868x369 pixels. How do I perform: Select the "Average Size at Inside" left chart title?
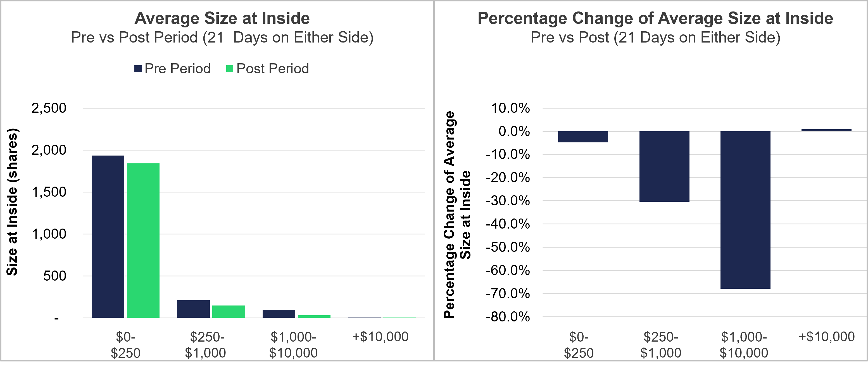point(222,18)
